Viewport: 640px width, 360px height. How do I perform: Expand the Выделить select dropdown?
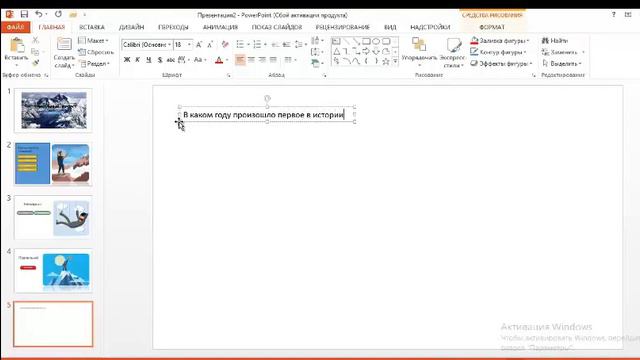[x=562, y=64]
